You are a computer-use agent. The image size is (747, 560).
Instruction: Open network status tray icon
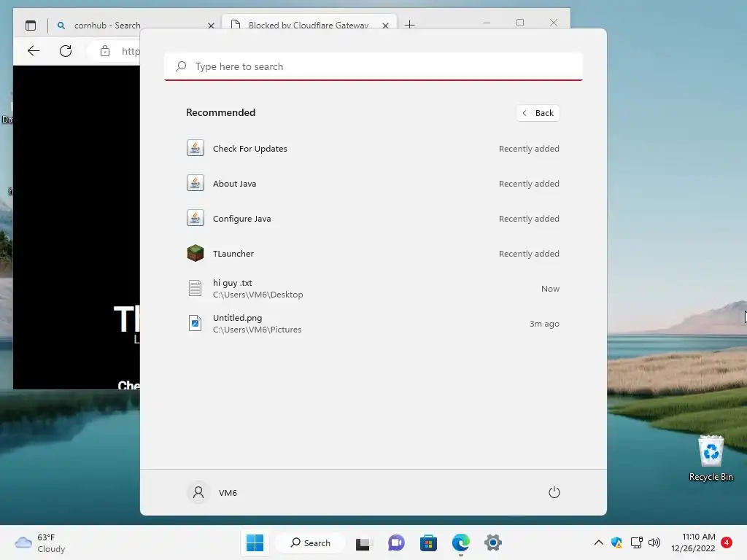pos(636,542)
